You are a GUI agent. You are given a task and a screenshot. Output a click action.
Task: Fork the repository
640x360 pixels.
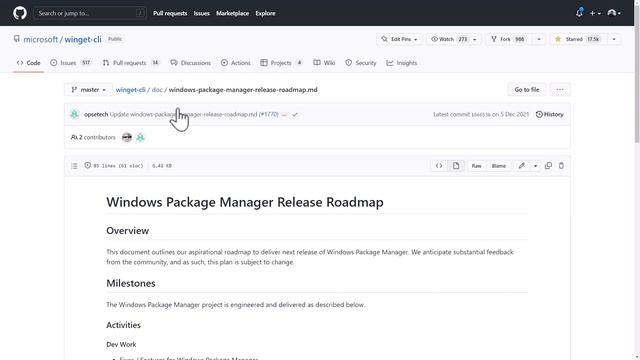coord(508,39)
